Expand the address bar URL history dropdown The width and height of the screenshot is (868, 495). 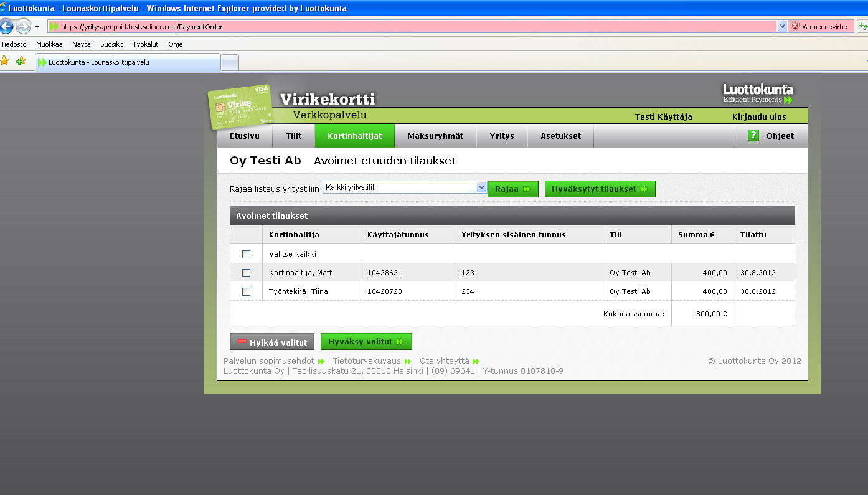point(782,26)
